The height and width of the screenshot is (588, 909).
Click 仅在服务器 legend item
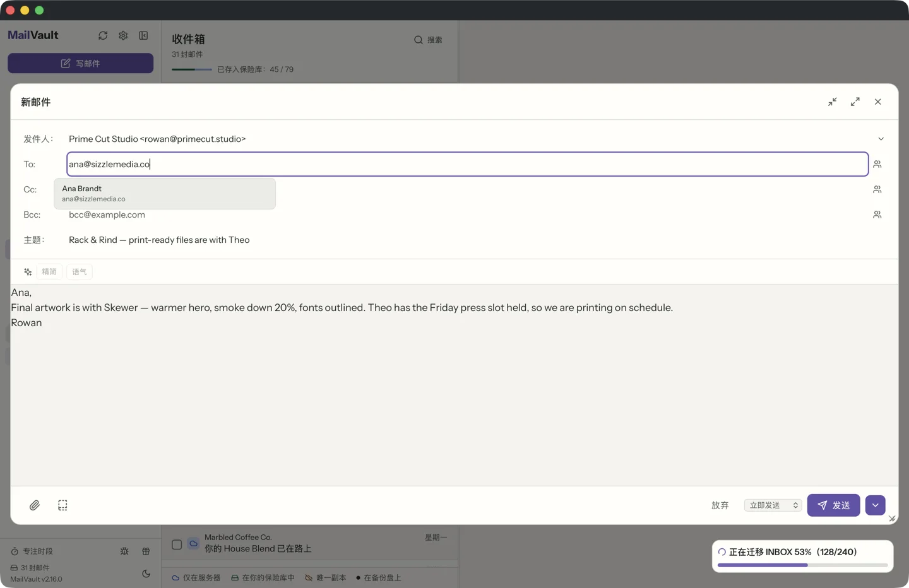point(196,578)
